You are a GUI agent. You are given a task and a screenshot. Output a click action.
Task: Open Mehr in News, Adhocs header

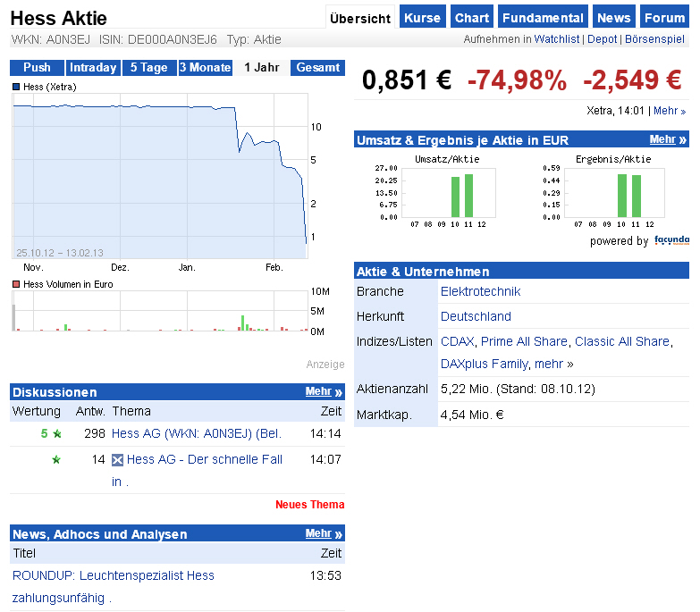click(x=324, y=533)
